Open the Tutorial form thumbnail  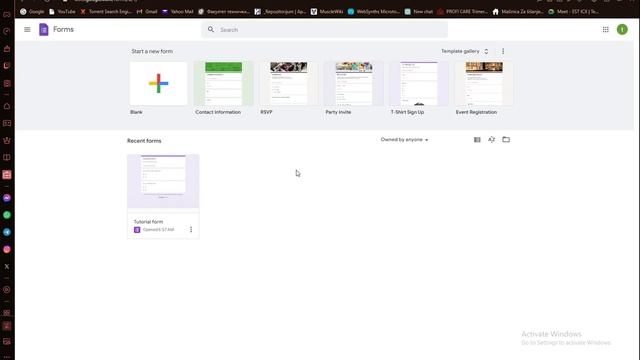click(x=163, y=181)
